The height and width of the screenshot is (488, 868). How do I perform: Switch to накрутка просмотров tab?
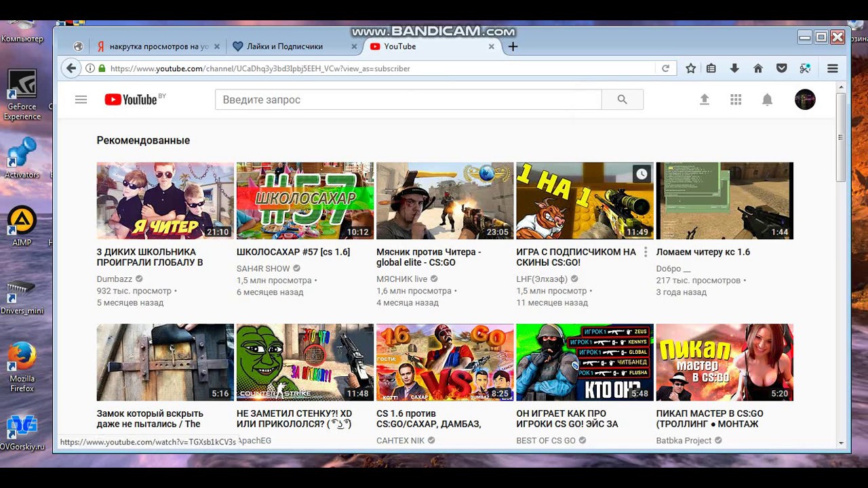pos(157,46)
